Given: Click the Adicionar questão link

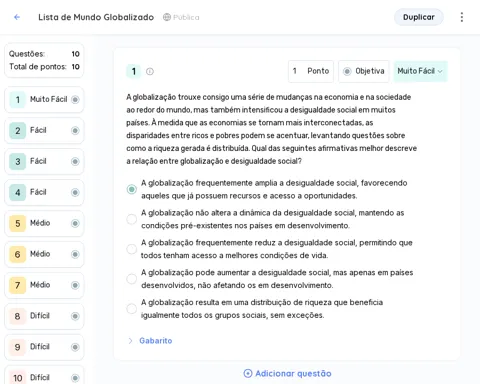Looking at the screenshot, I should click(x=287, y=373).
